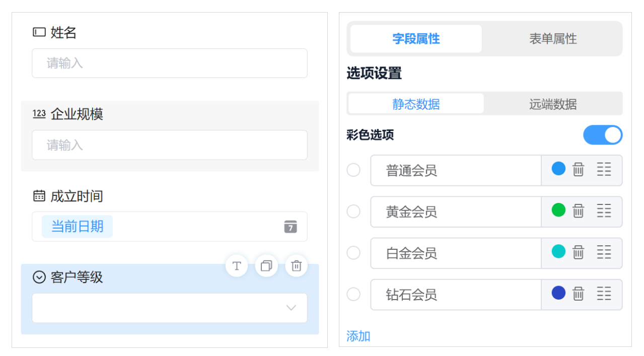Open the 当前日期 date tag
The height and width of the screenshot is (356, 644).
[77, 227]
